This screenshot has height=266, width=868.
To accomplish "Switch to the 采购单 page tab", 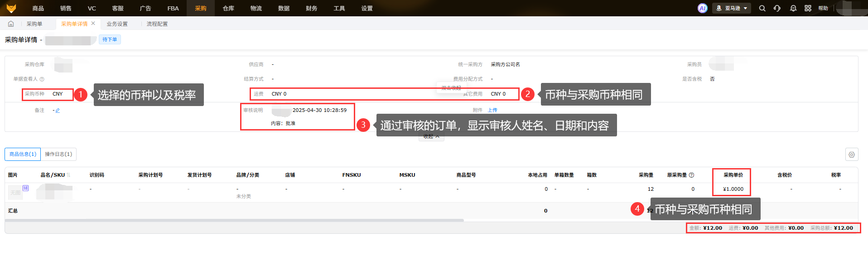I will [34, 24].
